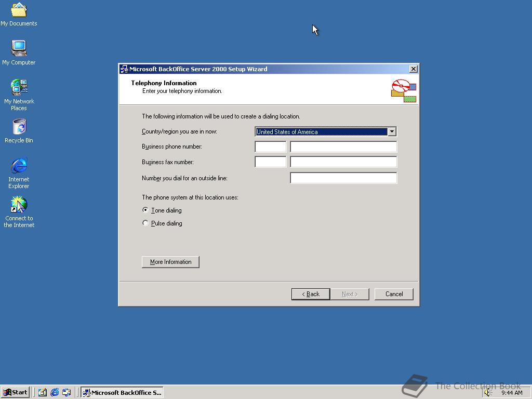The width and height of the screenshot is (532, 399).
Task: Click the phone system at this location text
Action: pyautogui.click(x=190, y=197)
